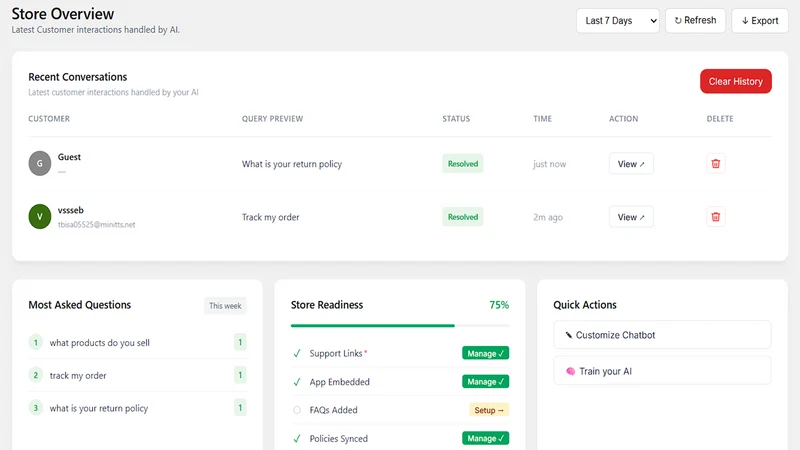
Task: Click the TIME column header
Action: 542,119
